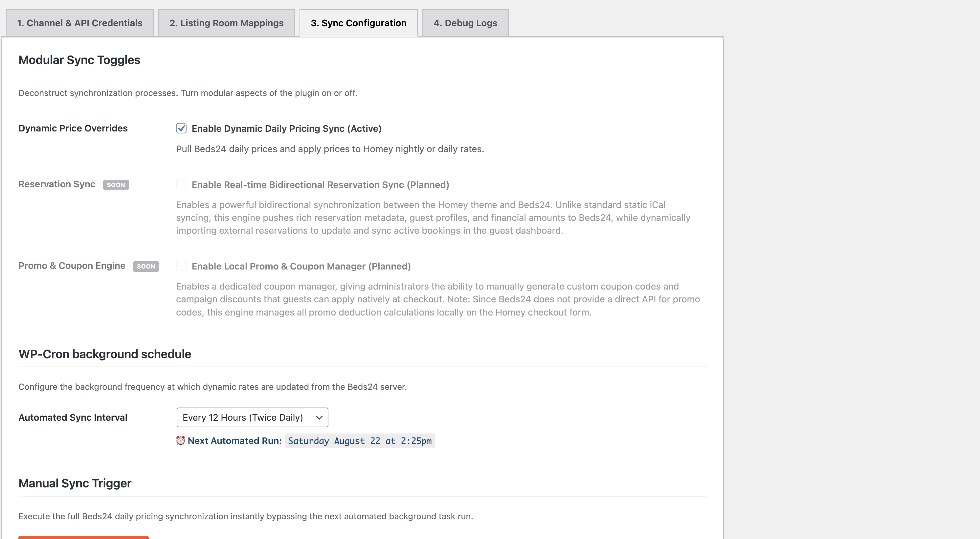Click the 'Next Automated Run:' label

235,441
